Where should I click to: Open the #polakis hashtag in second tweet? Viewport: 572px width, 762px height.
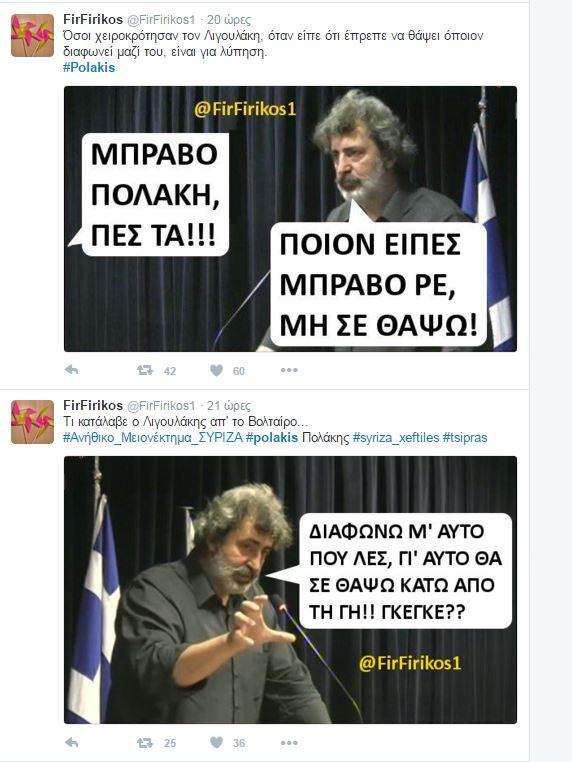tap(272, 437)
